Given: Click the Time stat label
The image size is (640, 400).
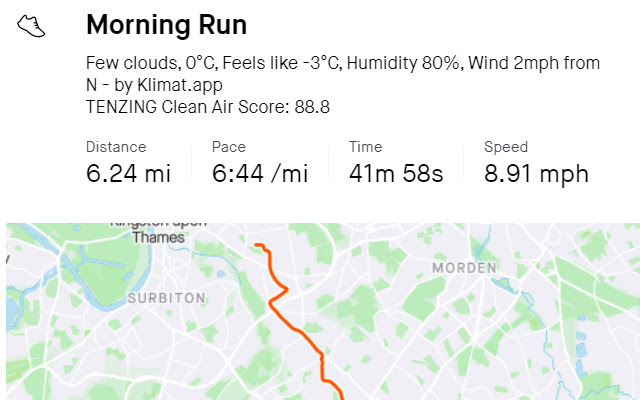Looking at the screenshot, I should (365, 147).
